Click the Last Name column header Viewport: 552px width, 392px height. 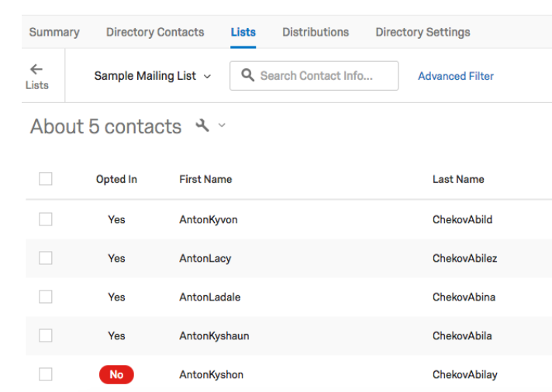click(458, 179)
